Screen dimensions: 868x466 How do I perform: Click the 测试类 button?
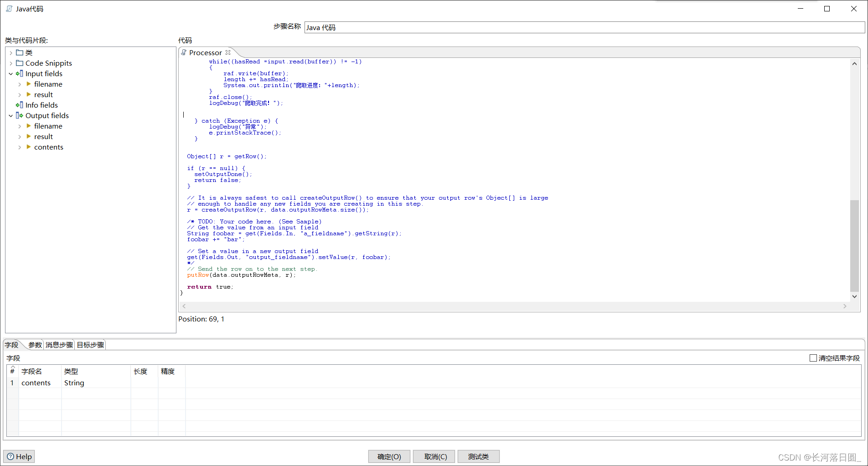(478, 456)
